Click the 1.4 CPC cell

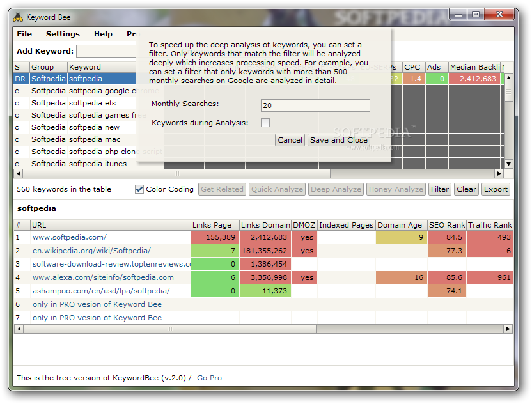pos(414,79)
